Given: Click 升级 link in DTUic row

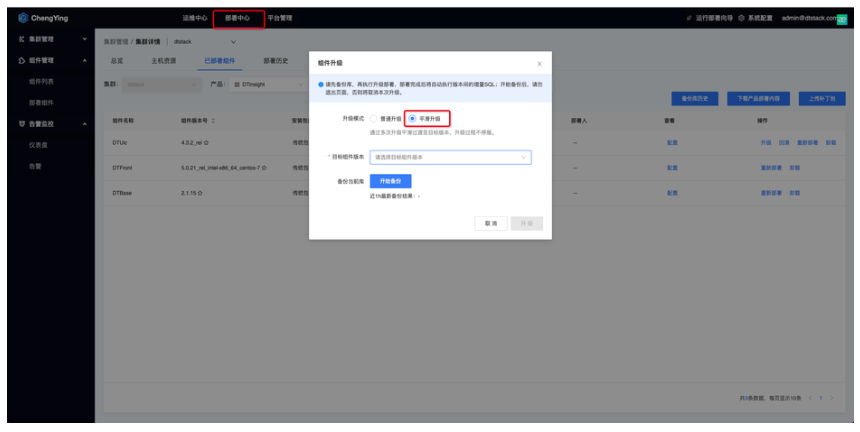Looking at the screenshot, I should click(x=766, y=143).
